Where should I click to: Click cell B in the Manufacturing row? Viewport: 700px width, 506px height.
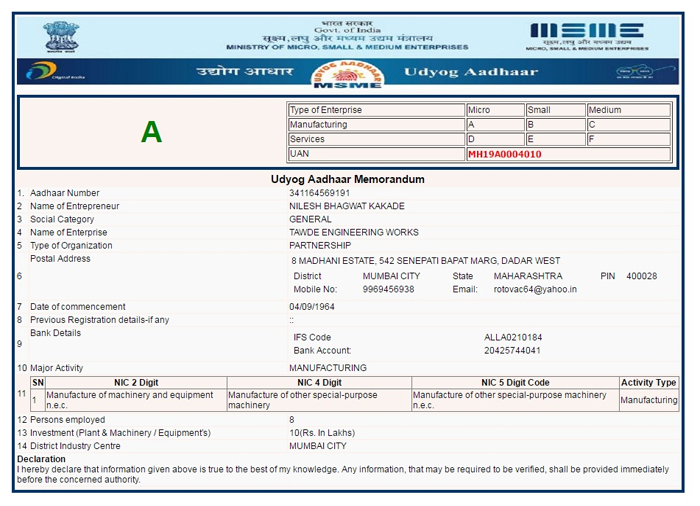click(x=555, y=125)
